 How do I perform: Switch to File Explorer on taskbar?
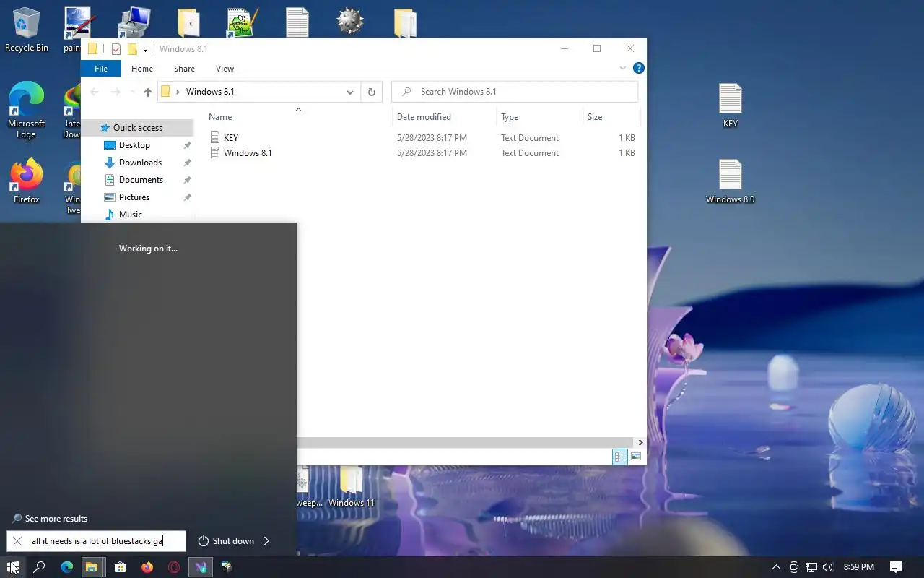[92, 567]
